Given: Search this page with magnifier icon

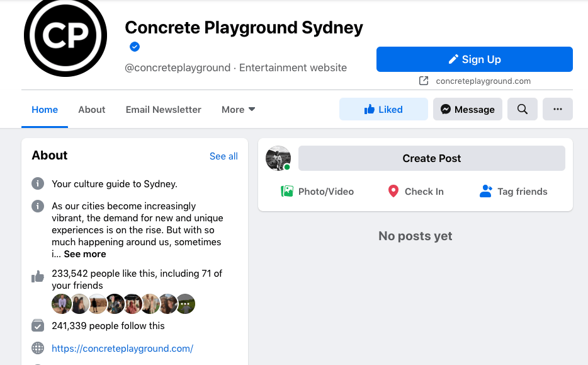Looking at the screenshot, I should (x=523, y=109).
